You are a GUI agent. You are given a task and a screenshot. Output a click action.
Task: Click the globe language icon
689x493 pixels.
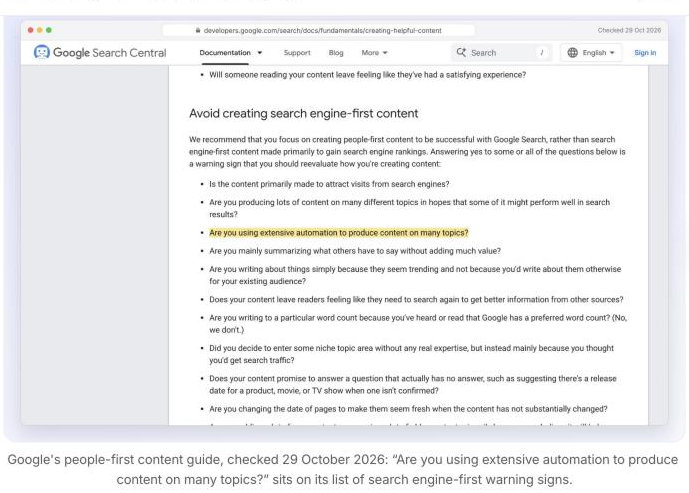pyautogui.click(x=572, y=53)
